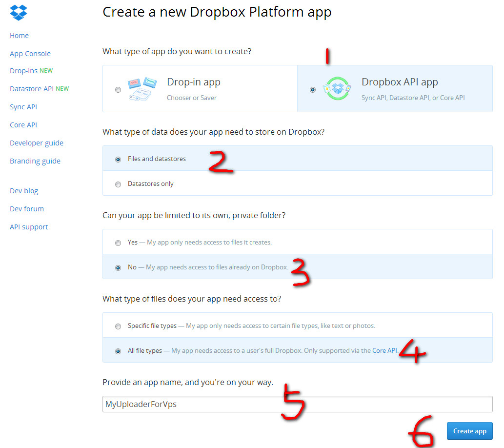Click the Create app button
The image size is (504, 448).
pos(470,431)
